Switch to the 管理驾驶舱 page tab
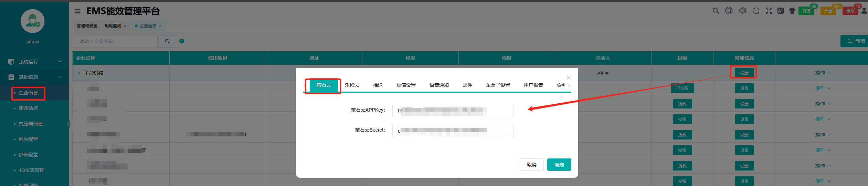The width and height of the screenshot is (868, 186). 87,26
